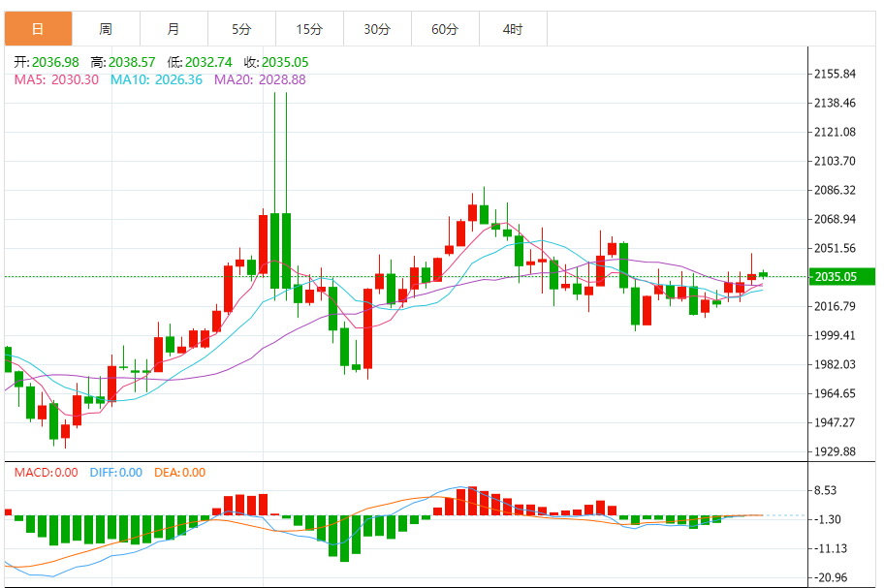Click the 高: 2038.57 high value
Viewport: 884px width, 588px height.
coord(123,62)
